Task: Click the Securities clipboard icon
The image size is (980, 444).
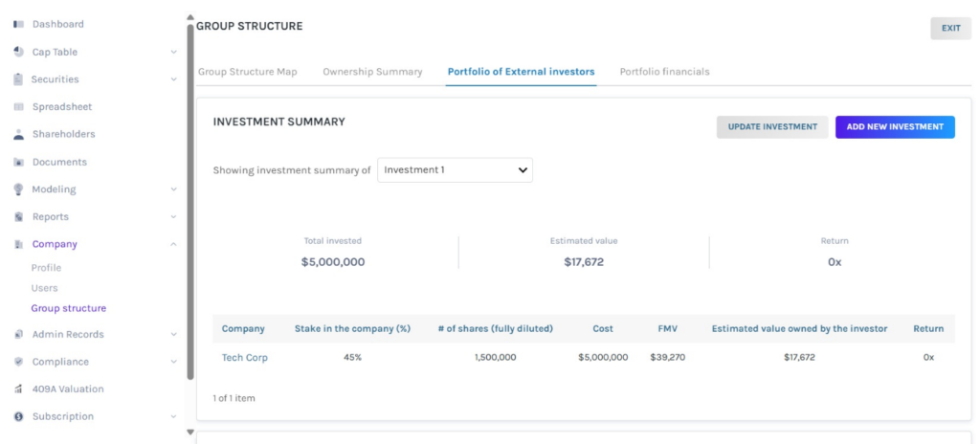Action: (x=19, y=79)
